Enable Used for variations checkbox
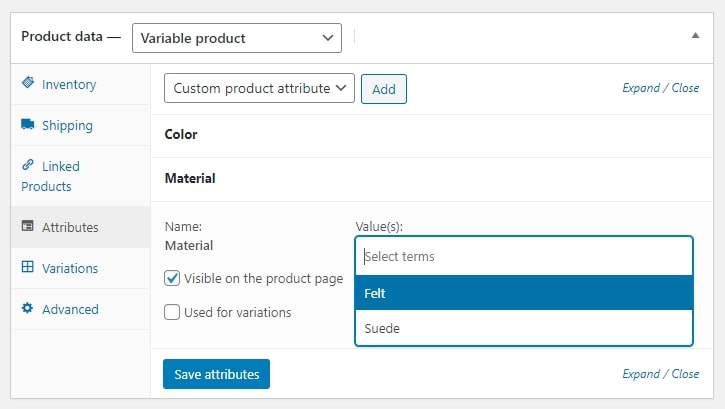 click(172, 312)
